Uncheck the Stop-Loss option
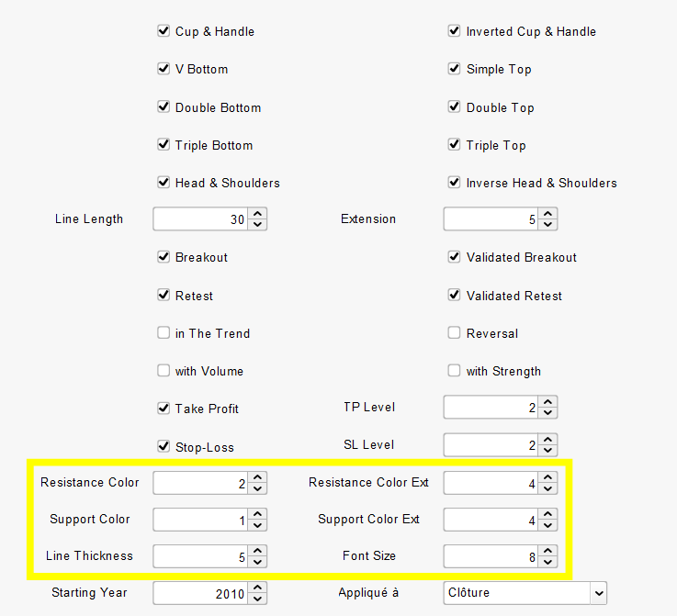The width and height of the screenshot is (677, 616). pos(164,446)
